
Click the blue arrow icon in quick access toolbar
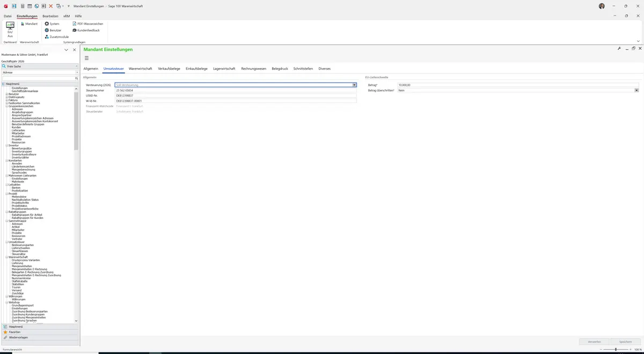coord(14,6)
